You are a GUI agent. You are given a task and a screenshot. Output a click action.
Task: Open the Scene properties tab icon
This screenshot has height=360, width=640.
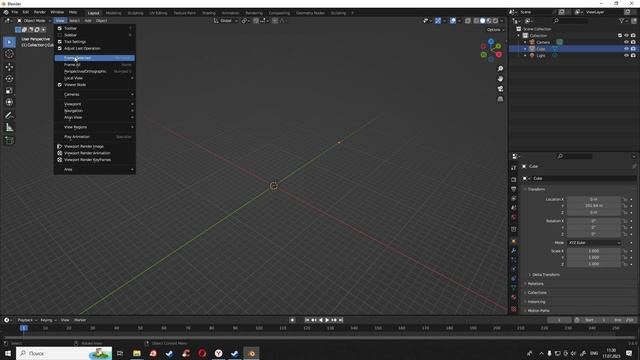pos(513,208)
